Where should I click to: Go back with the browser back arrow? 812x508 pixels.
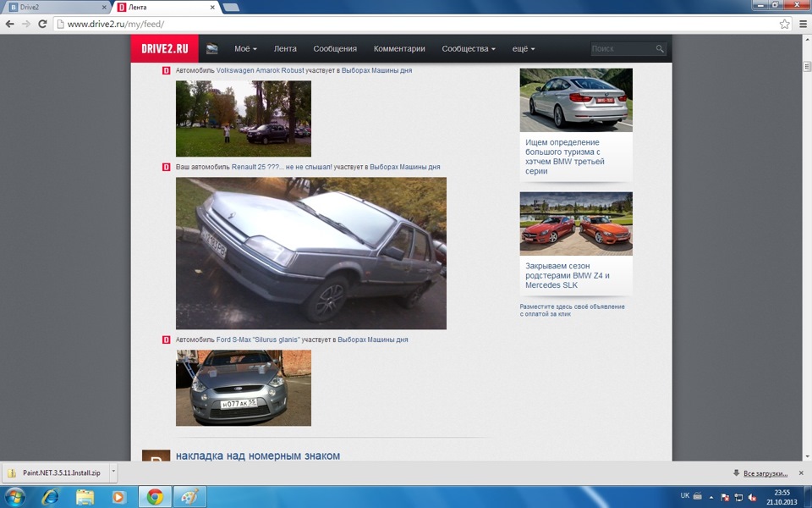(10, 24)
